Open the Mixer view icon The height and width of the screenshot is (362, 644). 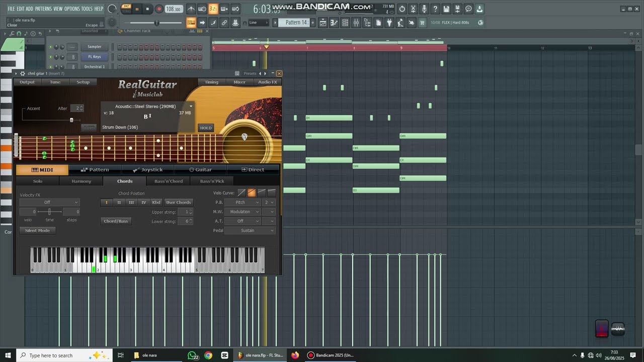[x=356, y=23]
